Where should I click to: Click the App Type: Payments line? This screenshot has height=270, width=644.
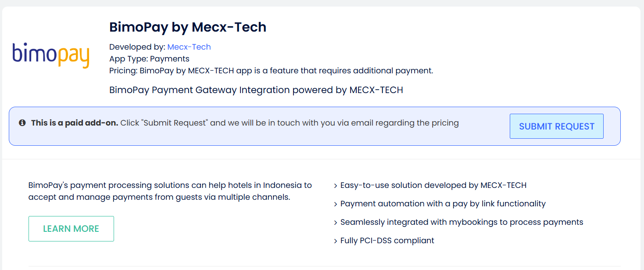[x=149, y=59]
